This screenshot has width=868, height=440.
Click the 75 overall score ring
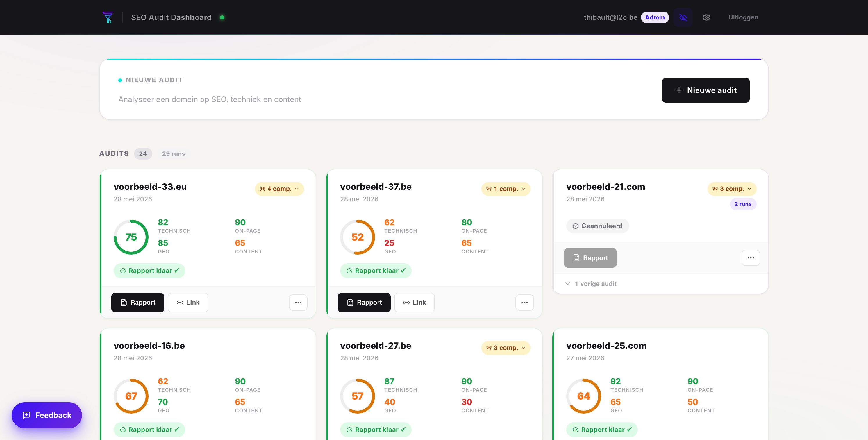point(131,237)
